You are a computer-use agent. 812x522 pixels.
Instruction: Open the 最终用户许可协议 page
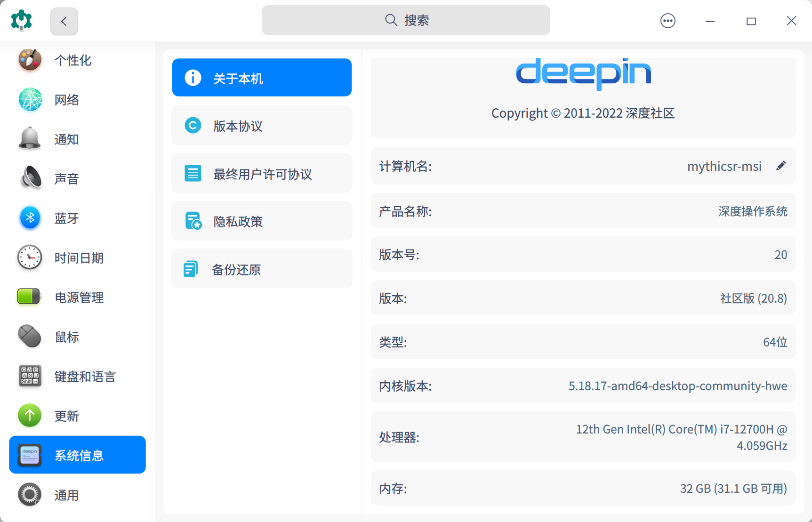pos(262,173)
